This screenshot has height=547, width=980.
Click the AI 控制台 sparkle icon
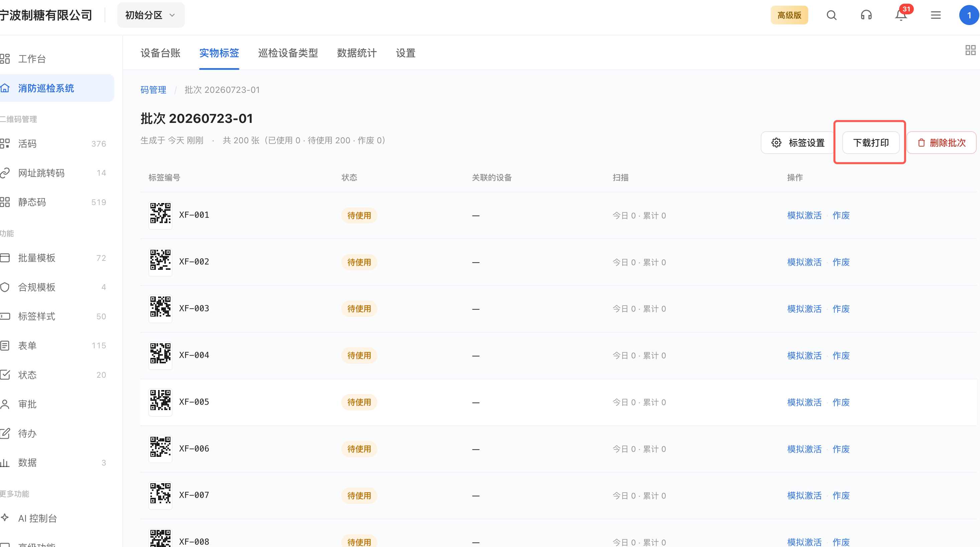point(5,517)
